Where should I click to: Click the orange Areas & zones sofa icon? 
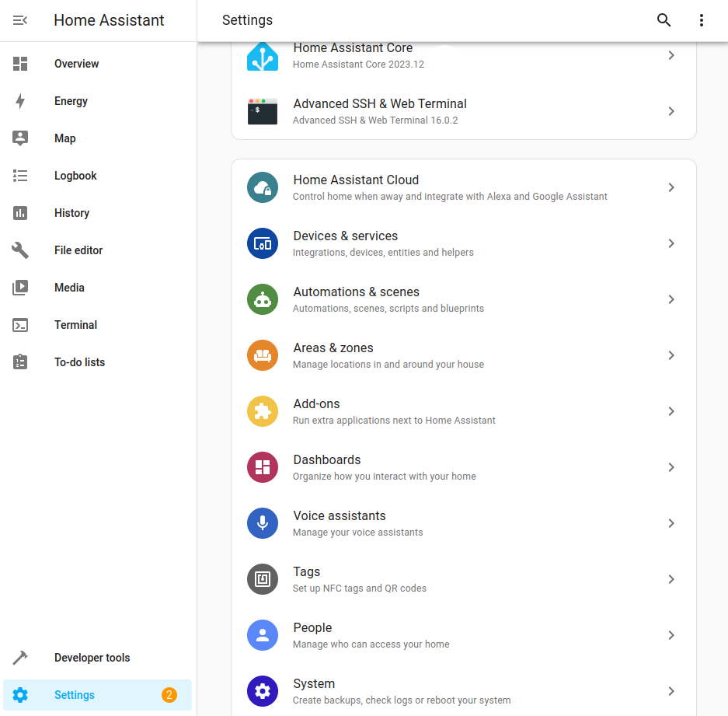click(x=263, y=355)
